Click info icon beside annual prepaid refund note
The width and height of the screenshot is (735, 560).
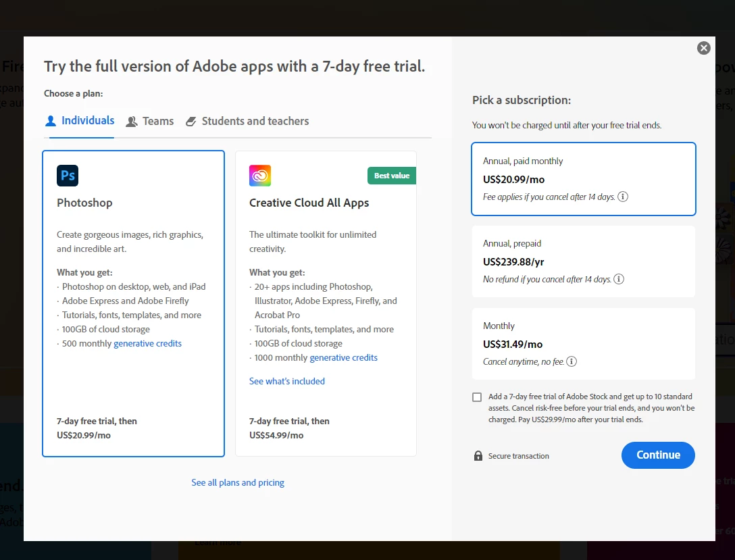(619, 280)
